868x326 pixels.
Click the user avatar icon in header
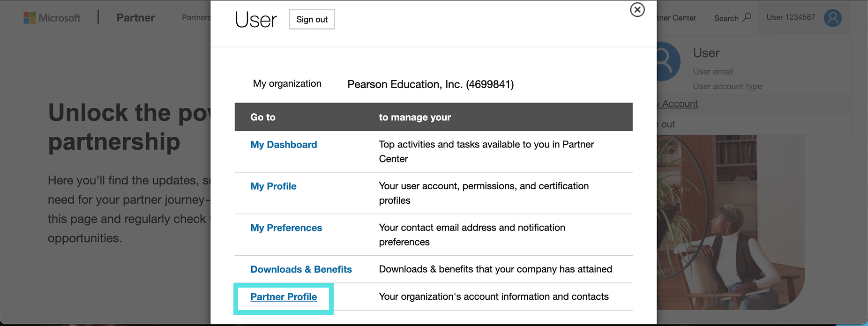click(832, 18)
